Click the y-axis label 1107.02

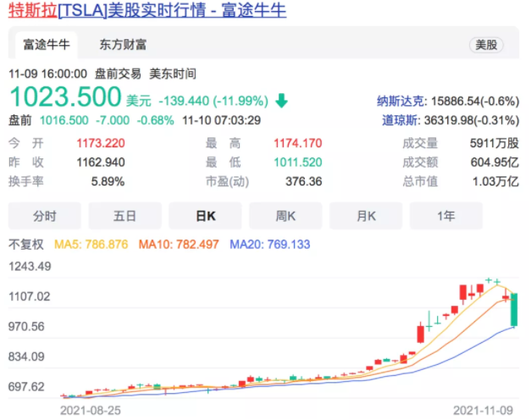click(x=29, y=296)
